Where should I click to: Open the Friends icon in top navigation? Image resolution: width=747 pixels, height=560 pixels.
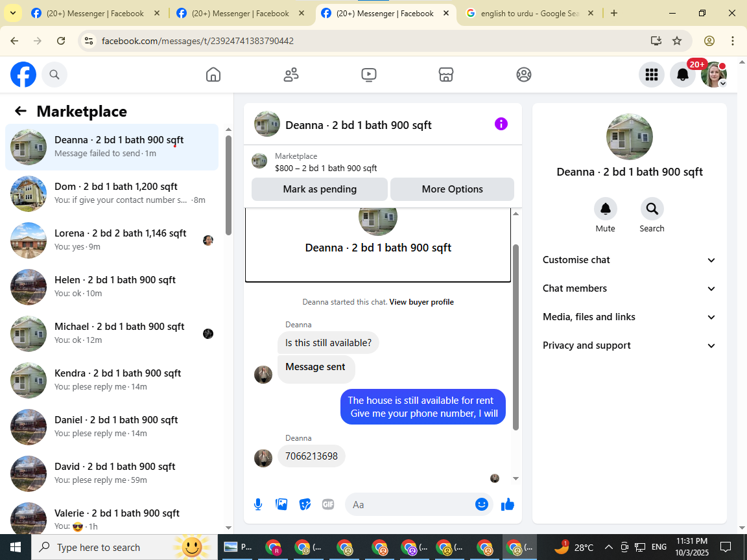(291, 75)
